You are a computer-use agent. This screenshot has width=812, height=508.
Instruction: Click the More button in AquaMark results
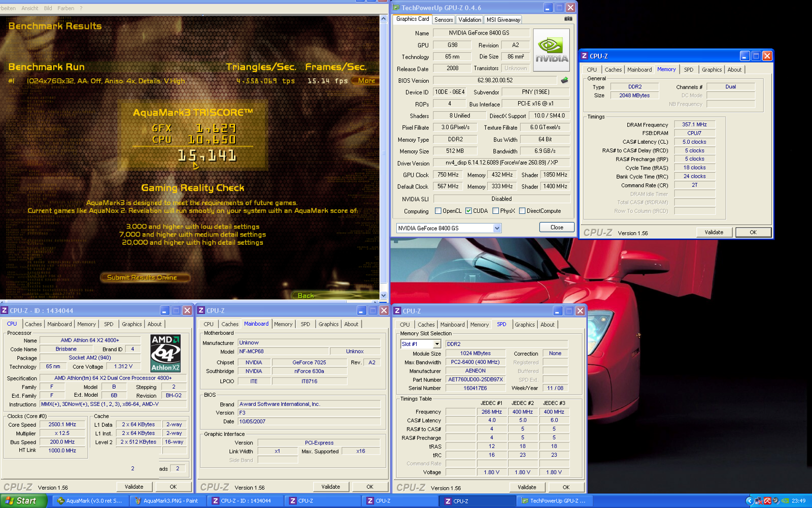pos(366,80)
